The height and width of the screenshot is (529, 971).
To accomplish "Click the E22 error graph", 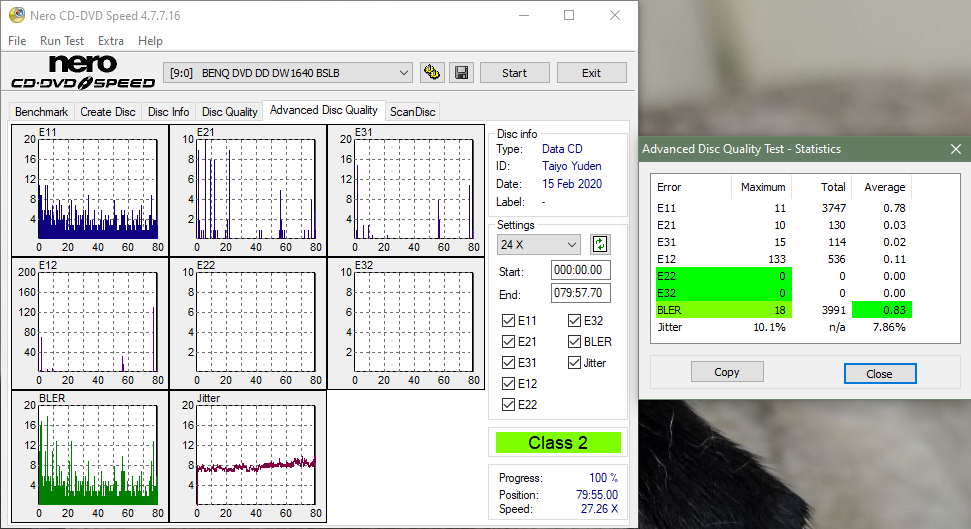I will pyautogui.click(x=248, y=323).
